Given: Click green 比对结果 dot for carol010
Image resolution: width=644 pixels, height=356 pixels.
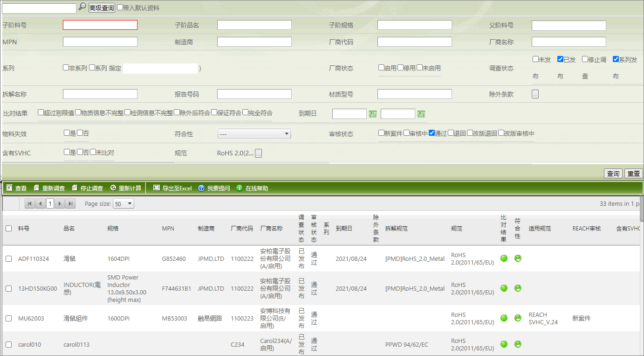Looking at the screenshot, I should [504, 344].
